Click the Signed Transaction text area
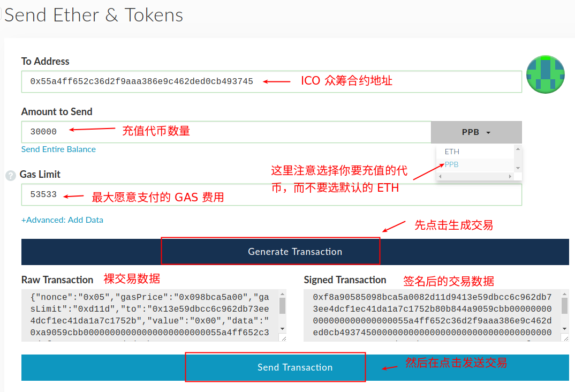The image size is (575, 392). pyautogui.click(x=436, y=315)
